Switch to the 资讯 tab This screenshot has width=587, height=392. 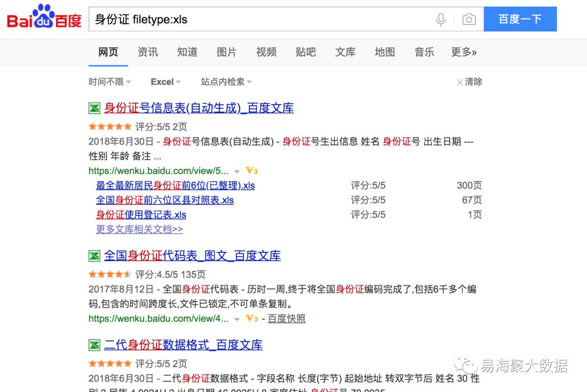tap(148, 52)
